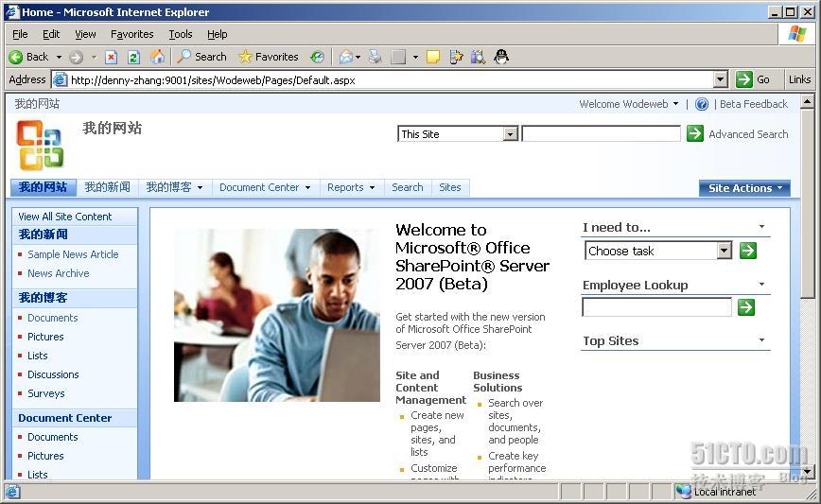Open the File menu

pos(20,34)
